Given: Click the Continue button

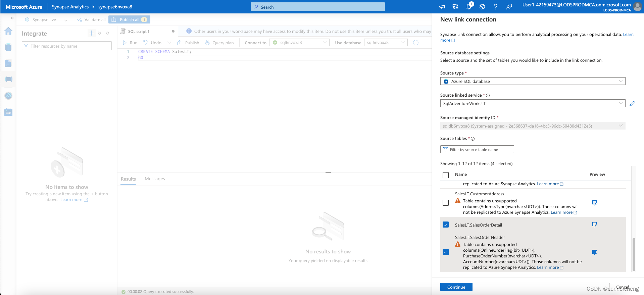Looking at the screenshot, I should 456,287.
